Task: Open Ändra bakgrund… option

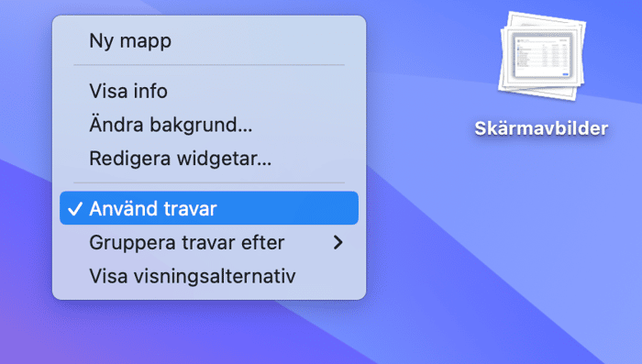Action: pos(209,125)
